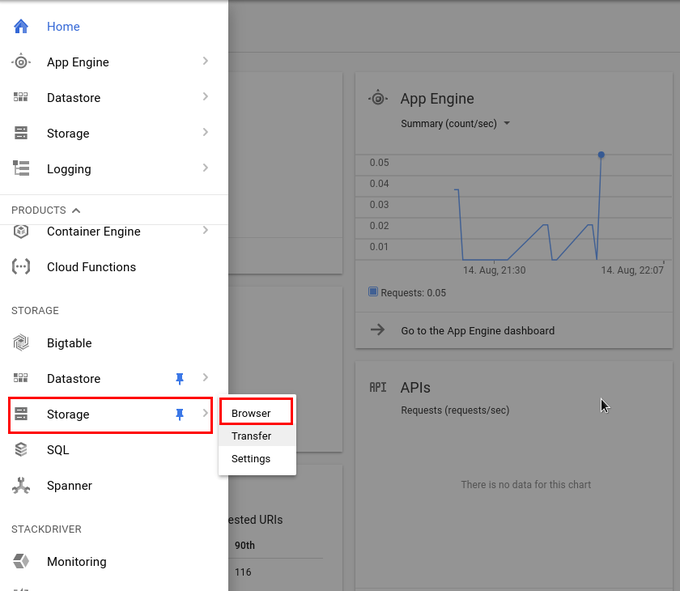Viewport: 680px width, 591px height.
Task: Unpin Datastore using its blue pin
Action: (x=180, y=379)
